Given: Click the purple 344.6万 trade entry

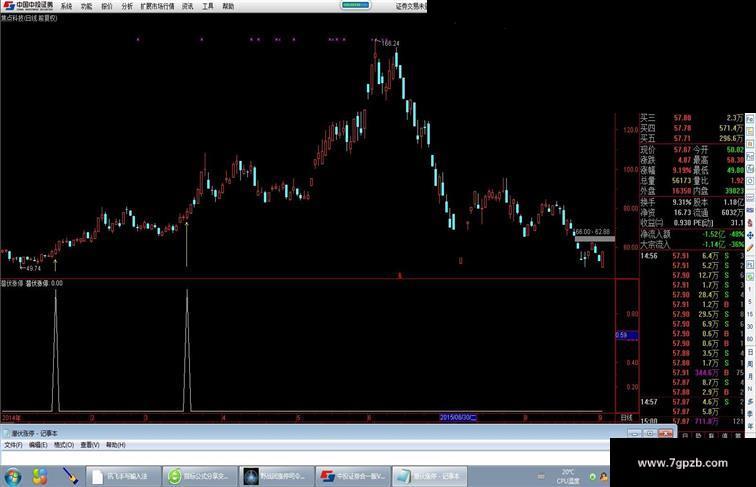Looking at the screenshot, I should (707, 373).
